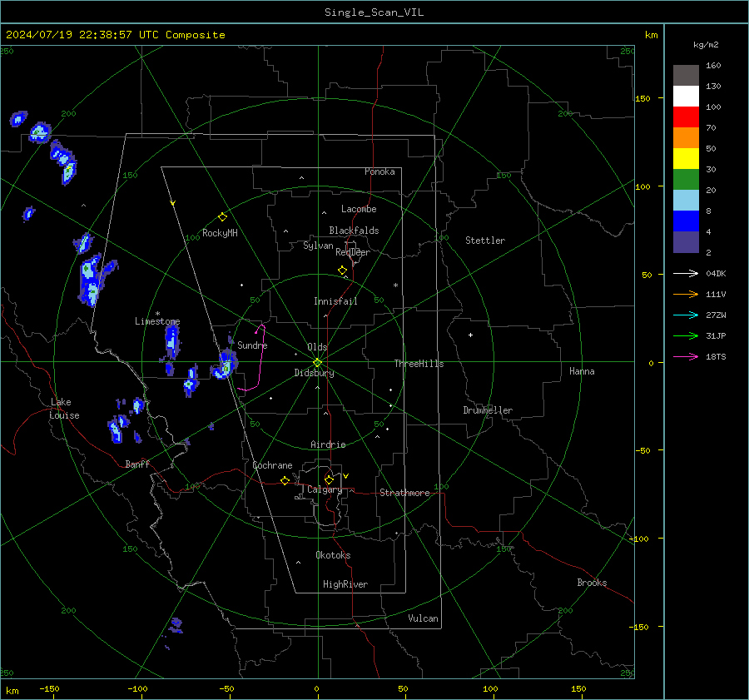Screen dimensions: 749x700
Task: Click the yellow V marker northwest of RockyMH
Action: pos(173,203)
